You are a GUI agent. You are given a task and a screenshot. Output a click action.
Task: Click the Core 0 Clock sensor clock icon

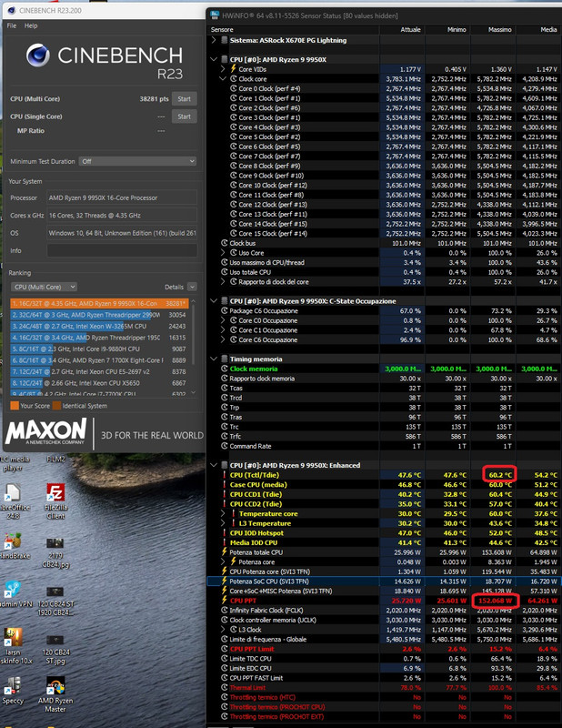(234, 88)
